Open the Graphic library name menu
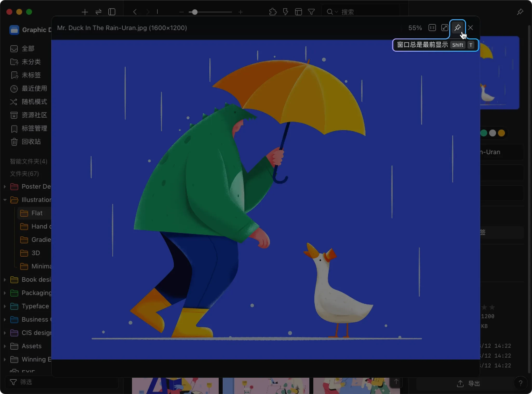This screenshot has height=394, width=532. pyautogui.click(x=31, y=30)
